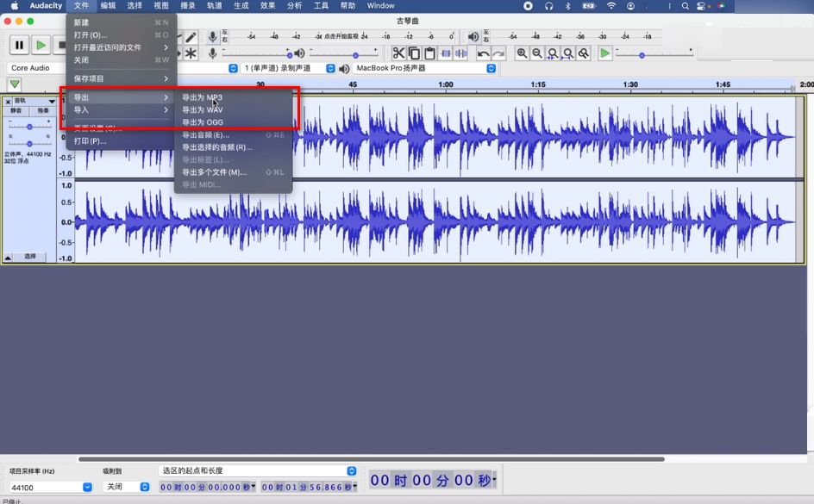Click the horizontal scrollbar at bottom
This screenshot has width=814, height=504.
point(371,459)
